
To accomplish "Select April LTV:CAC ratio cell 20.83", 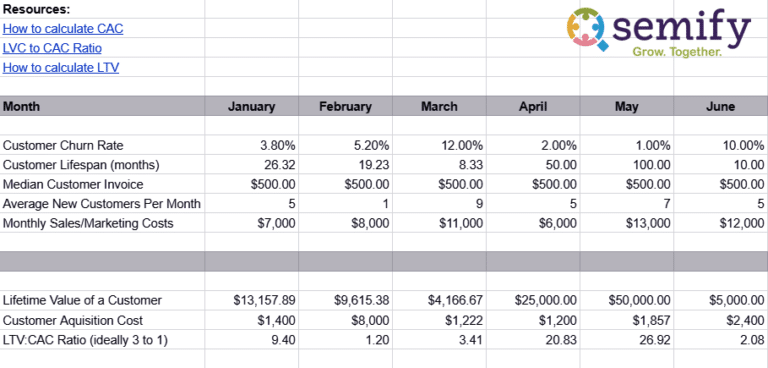I will (533, 340).
